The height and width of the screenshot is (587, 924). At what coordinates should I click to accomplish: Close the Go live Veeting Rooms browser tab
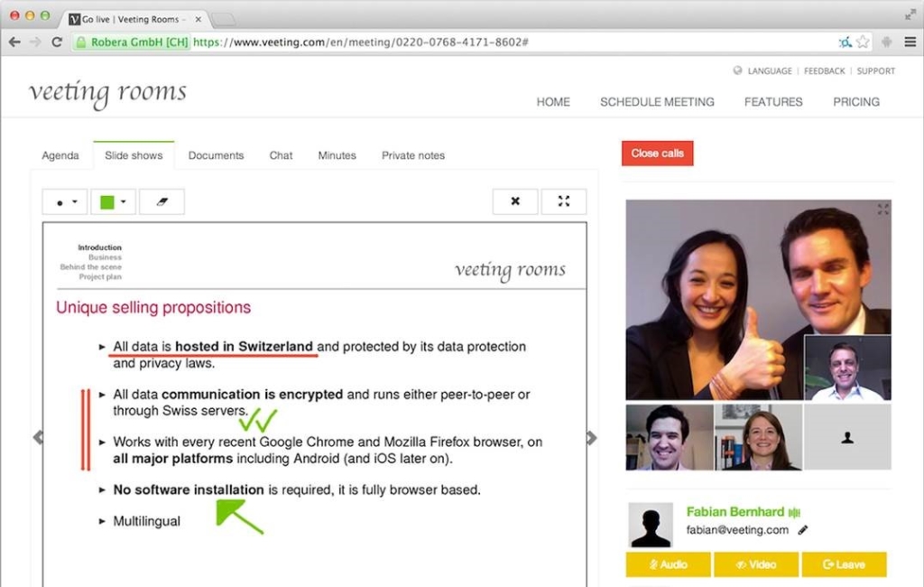tap(198, 19)
